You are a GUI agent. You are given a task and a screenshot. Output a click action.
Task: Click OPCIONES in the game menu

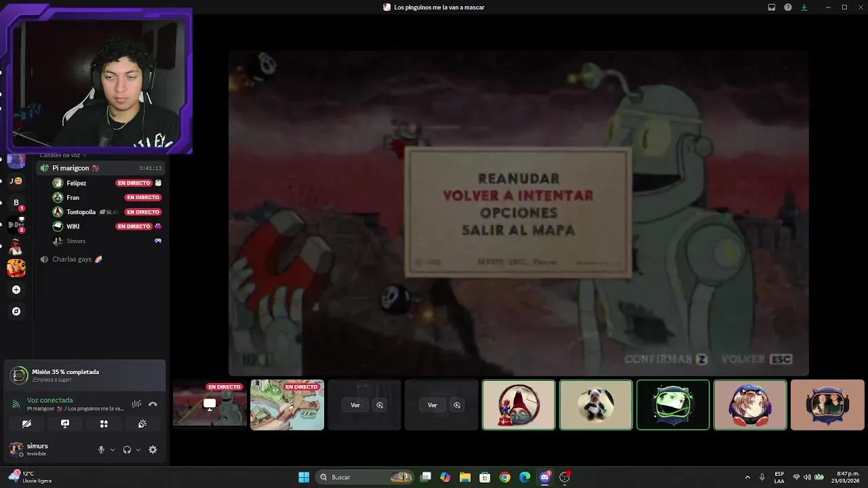tap(519, 213)
